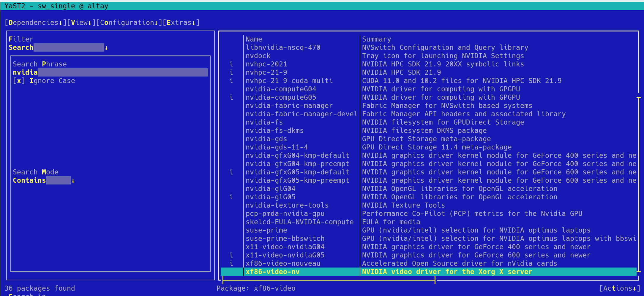This screenshot has height=296, width=644.
Task: Select the skelcd-EULA-NVIDIA-compute package row
Action: [428, 222]
